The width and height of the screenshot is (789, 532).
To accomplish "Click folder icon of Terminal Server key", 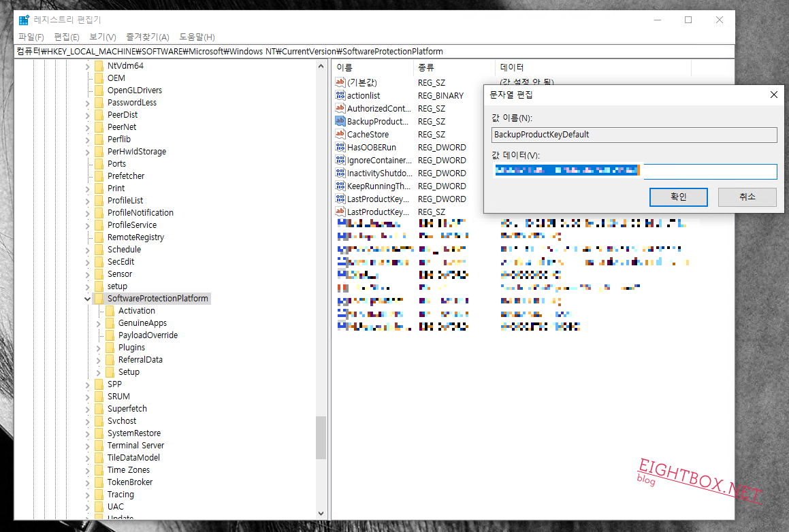I will point(99,445).
